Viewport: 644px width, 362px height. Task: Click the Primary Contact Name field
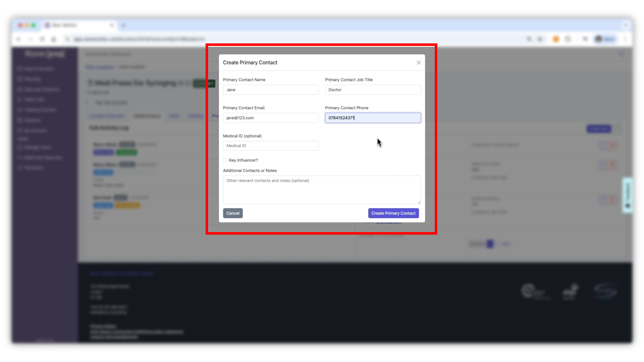271,90
